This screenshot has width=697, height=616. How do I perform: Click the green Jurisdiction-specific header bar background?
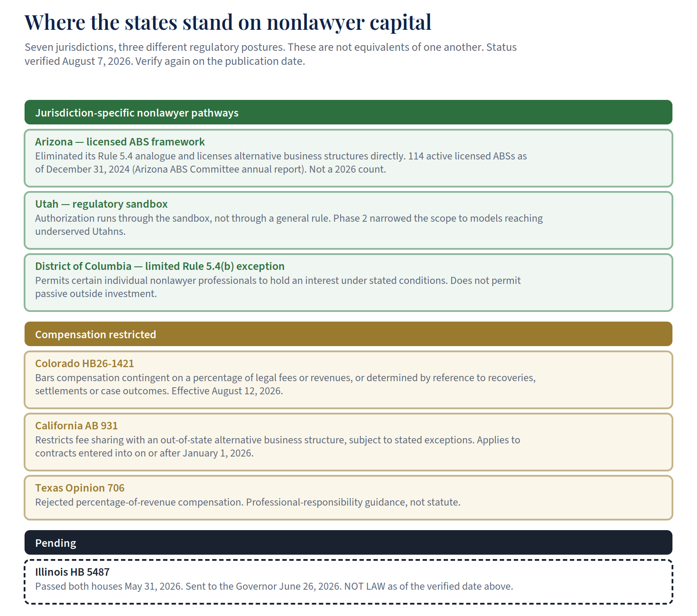click(x=456, y=112)
